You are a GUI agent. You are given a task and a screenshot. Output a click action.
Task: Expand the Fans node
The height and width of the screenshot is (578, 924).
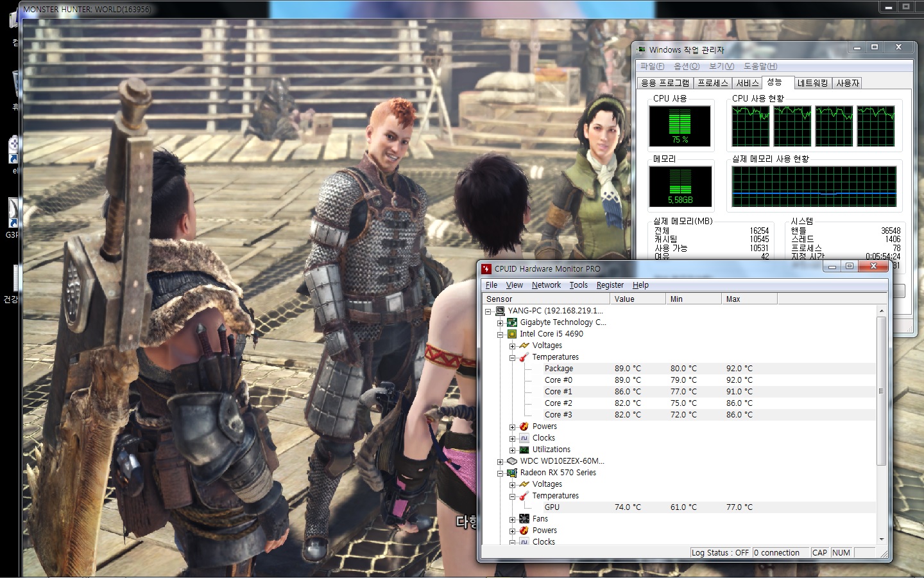[x=513, y=520]
